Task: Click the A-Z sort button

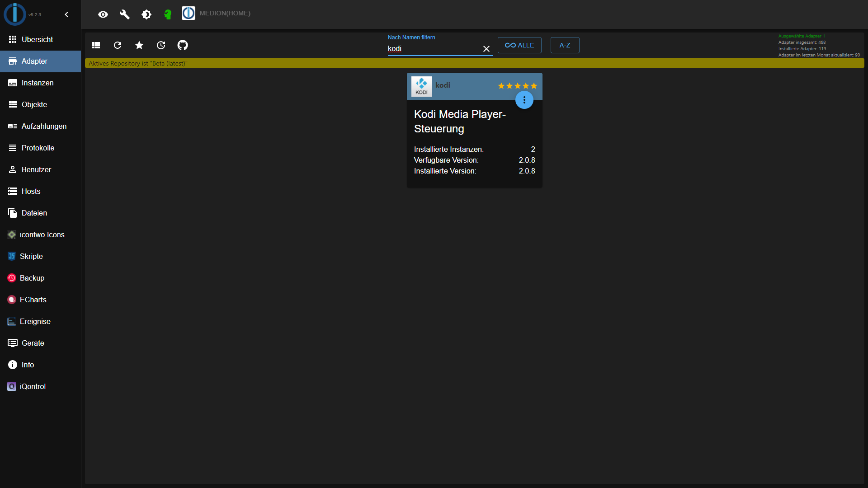Action: click(565, 45)
